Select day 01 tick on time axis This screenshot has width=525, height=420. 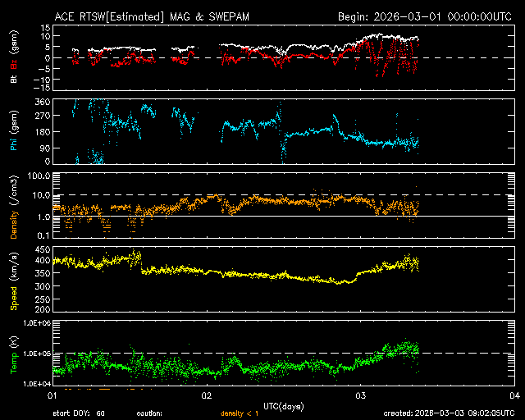[51, 396]
